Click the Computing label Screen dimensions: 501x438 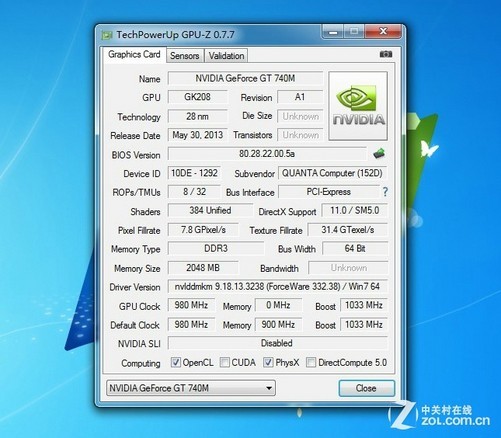pos(141,363)
